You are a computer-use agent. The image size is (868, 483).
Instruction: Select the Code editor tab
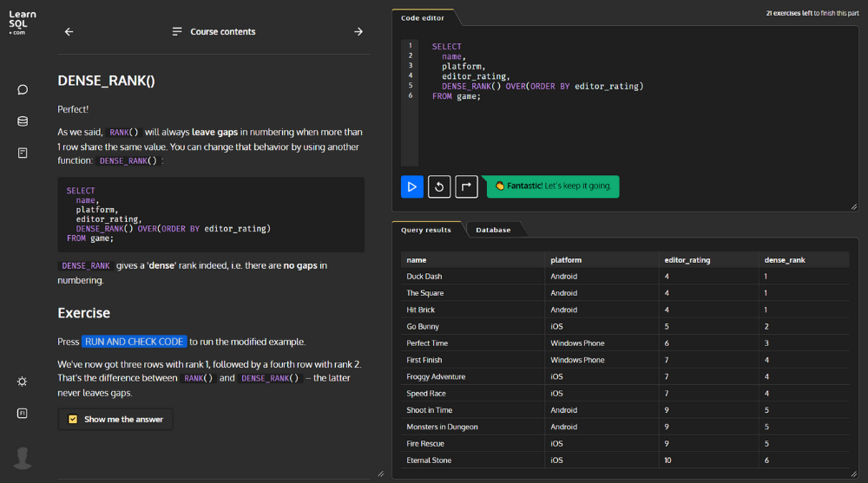pos(423,18)
